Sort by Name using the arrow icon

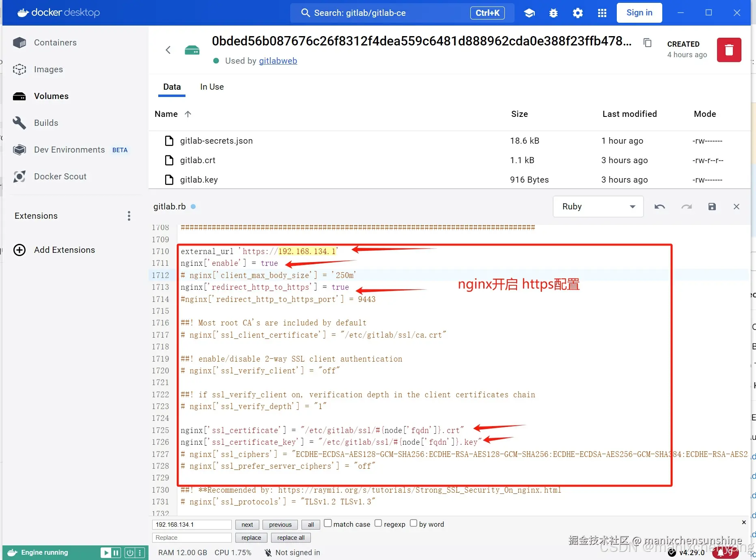tap(188, 114)
